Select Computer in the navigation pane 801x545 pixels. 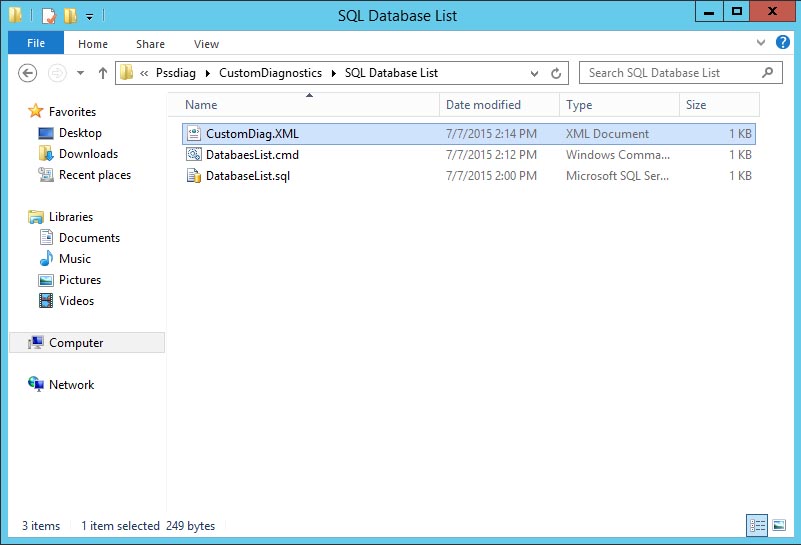pyautogui.click(x=87, y=342)
